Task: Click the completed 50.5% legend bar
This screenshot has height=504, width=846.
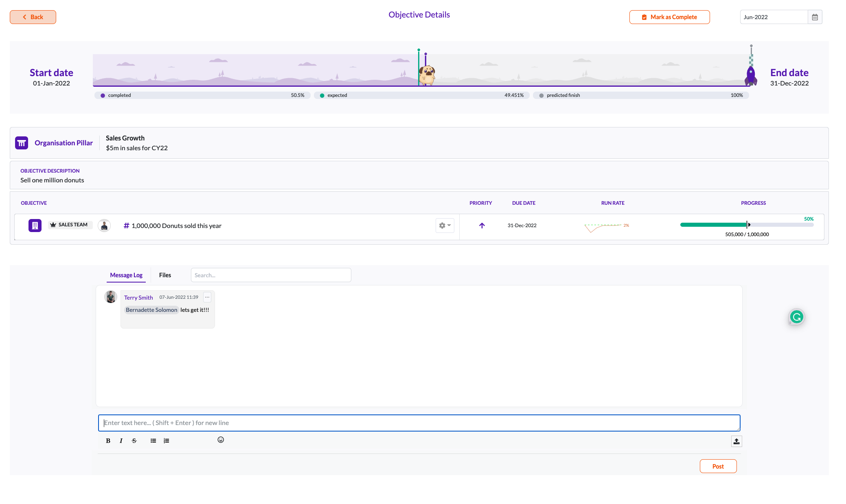Action: [202, 95]
